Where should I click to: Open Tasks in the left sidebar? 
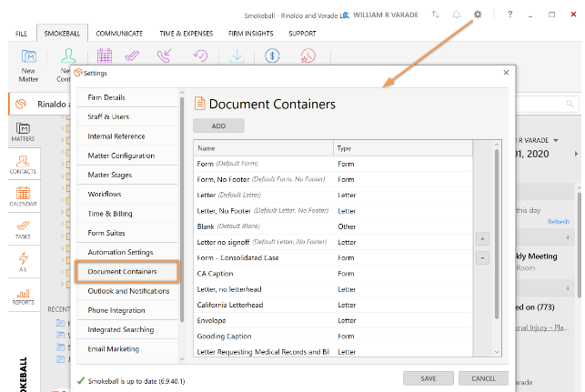tap(23, 230)
